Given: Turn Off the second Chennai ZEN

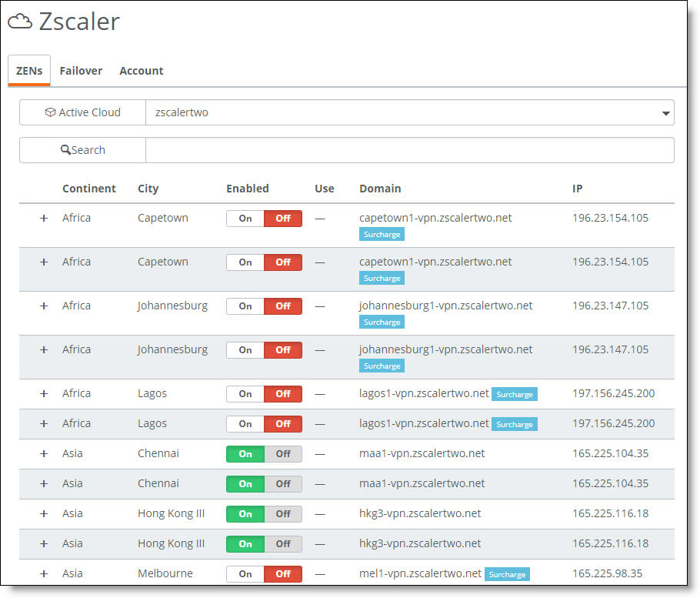Looking at the screenshot, I should (283, 483).
